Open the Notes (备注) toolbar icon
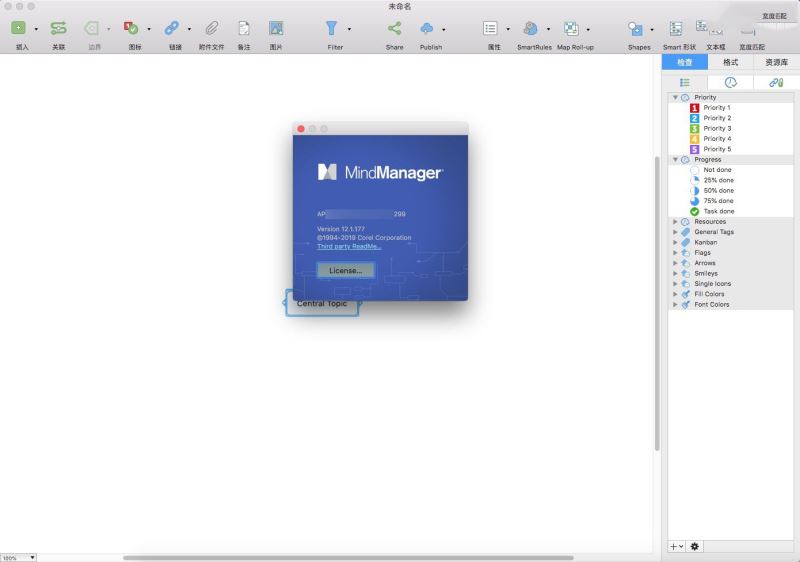The width and height of the screenshot is (800, 562). tap(244, 28)
